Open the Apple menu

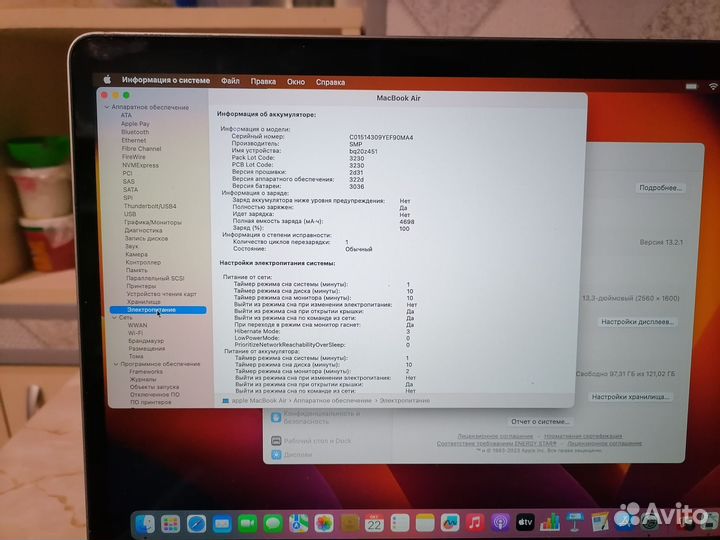(x=107, y=79)
